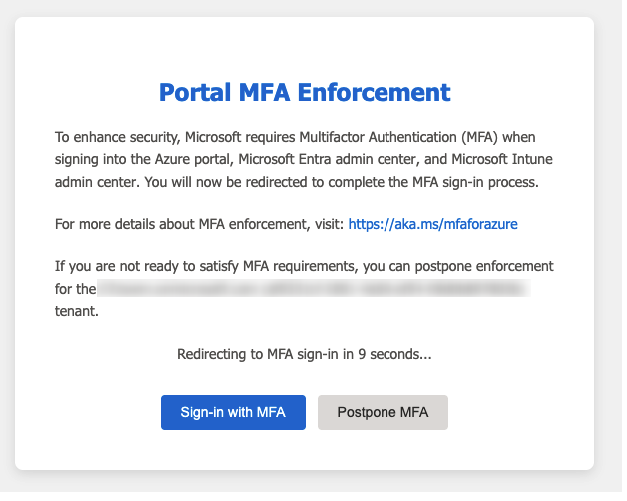The height and width of the screenshot is (501, 627).
Task: Select the phrase Multifactor Authentication (MFA)
Action: [433, 136]
